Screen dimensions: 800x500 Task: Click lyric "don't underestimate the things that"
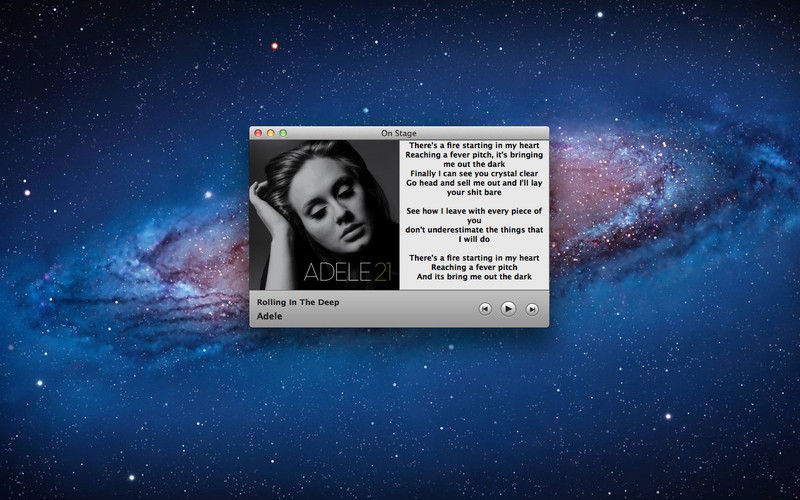point(474,230)
